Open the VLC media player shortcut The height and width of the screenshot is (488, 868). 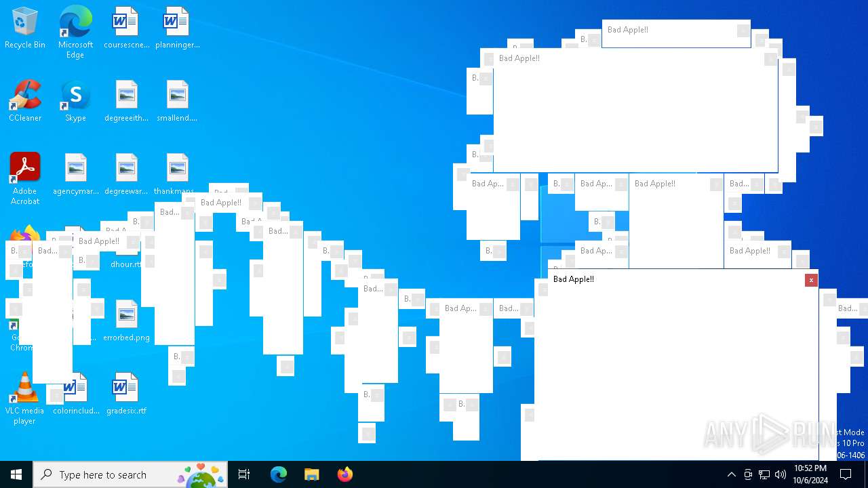point(25,399)
